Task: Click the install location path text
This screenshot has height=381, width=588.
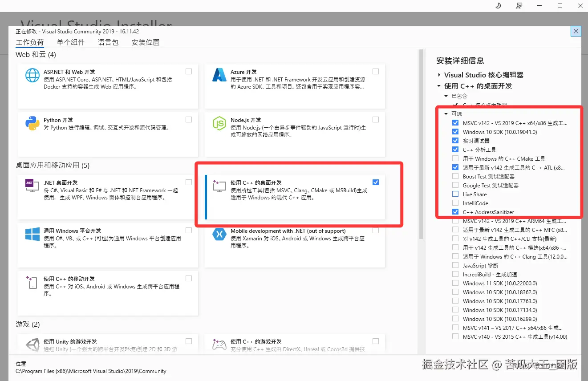Action: [x=91, y=371]
